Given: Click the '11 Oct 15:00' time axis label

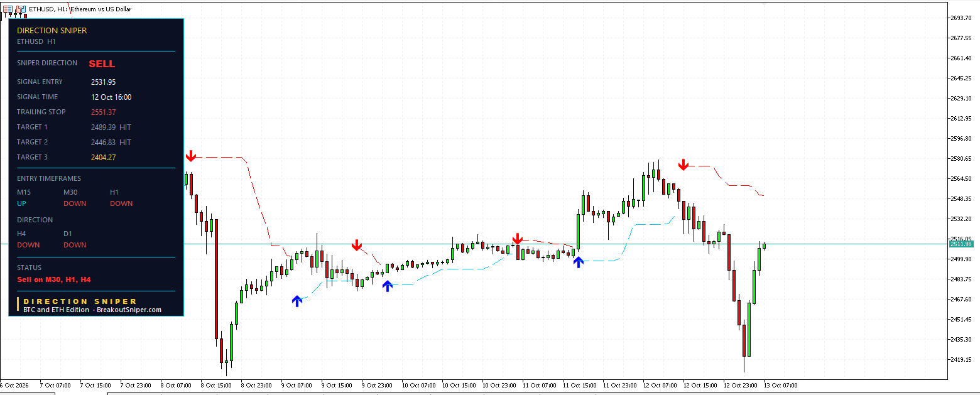Looking at the screenshot, I should 579,385.
